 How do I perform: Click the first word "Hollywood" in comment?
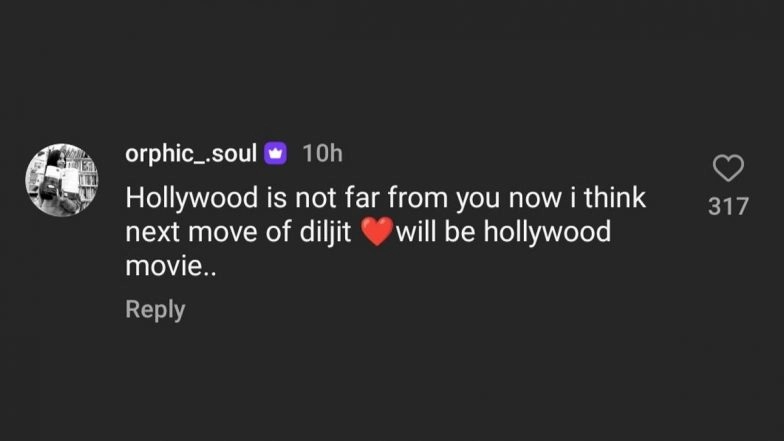[186, 198]
